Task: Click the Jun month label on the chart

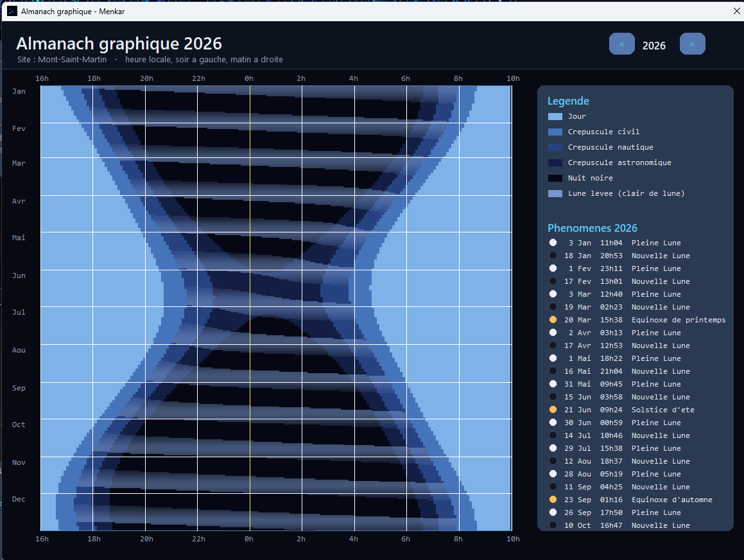Action: click(x=19, y=276)
